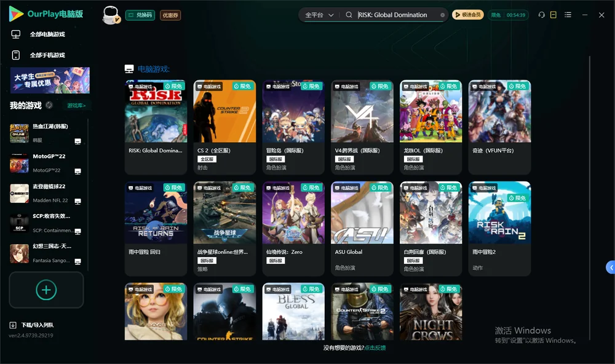615x364 pixels.
Task: Open customer service headset icon
Action: 541,15
